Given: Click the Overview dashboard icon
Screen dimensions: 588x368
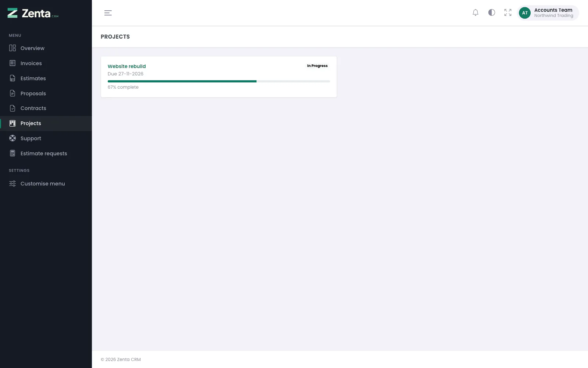Looking at the screenshot, I should [12, 48].
